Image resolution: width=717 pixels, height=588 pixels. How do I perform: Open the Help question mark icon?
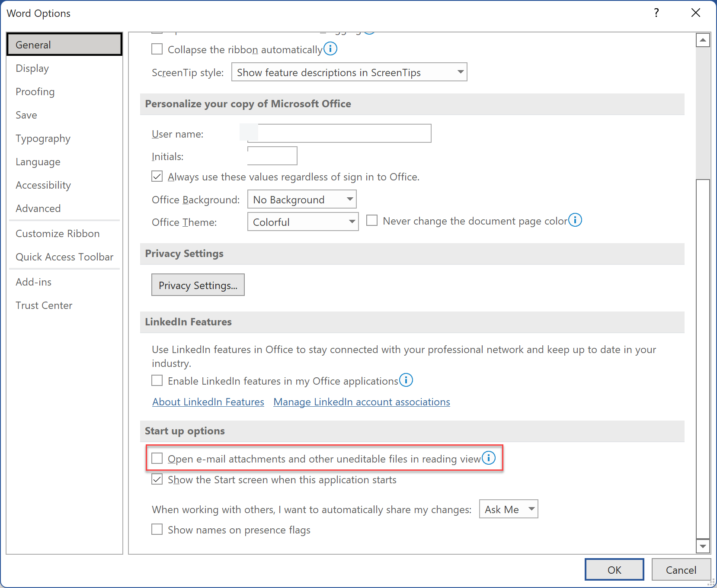[x=656, y=13]
